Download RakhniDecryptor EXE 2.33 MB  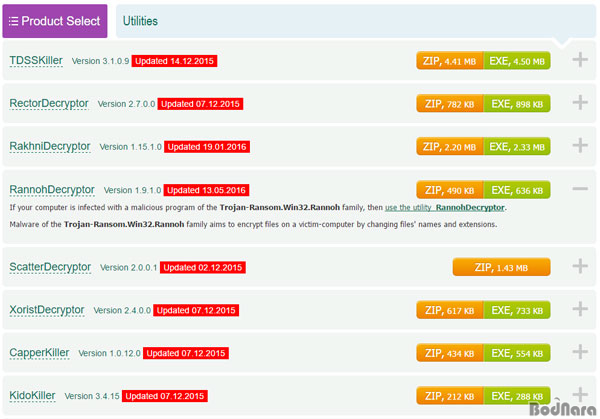[517, 147]
